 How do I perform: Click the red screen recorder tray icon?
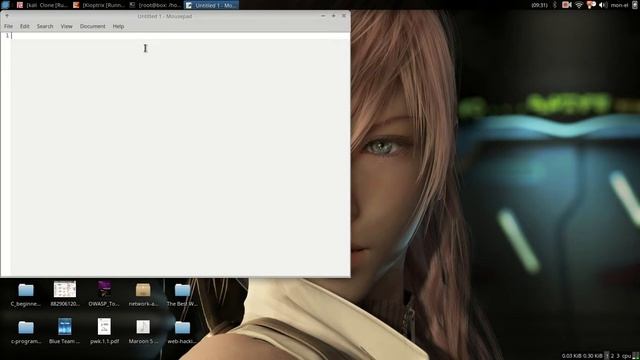click(x=567, y=5)
